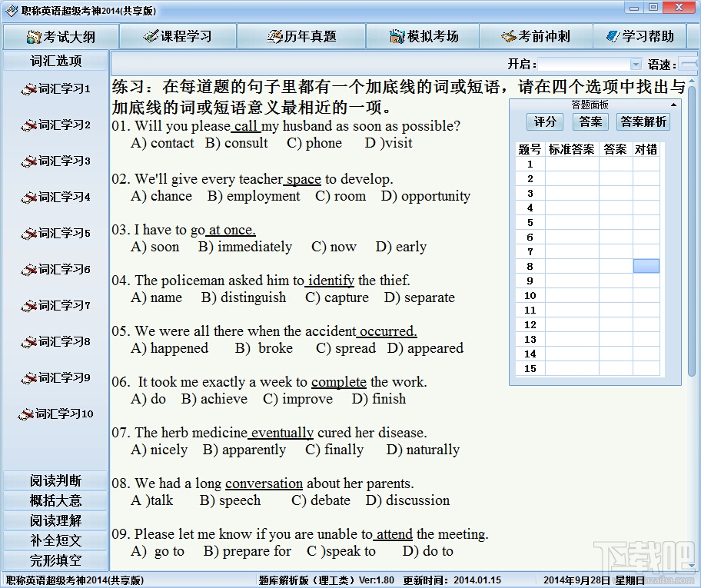Viewport: 701px width, 588px height.
Task: Click option "A) contact" in question 01
Action: click(162, 143)
